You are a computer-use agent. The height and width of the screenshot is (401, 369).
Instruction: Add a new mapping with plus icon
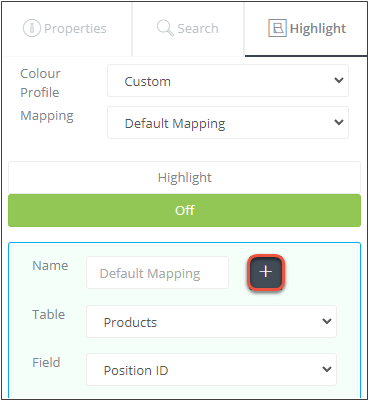point(266,272)
